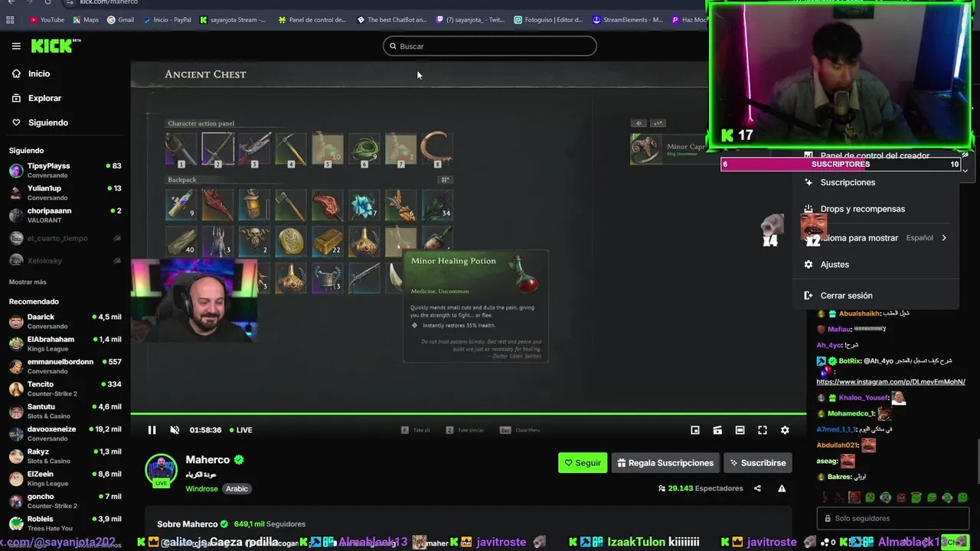980x551 pixels.
Task: Open recommended channel goncho
Action: pyautogui.click(x=65, y=500)
